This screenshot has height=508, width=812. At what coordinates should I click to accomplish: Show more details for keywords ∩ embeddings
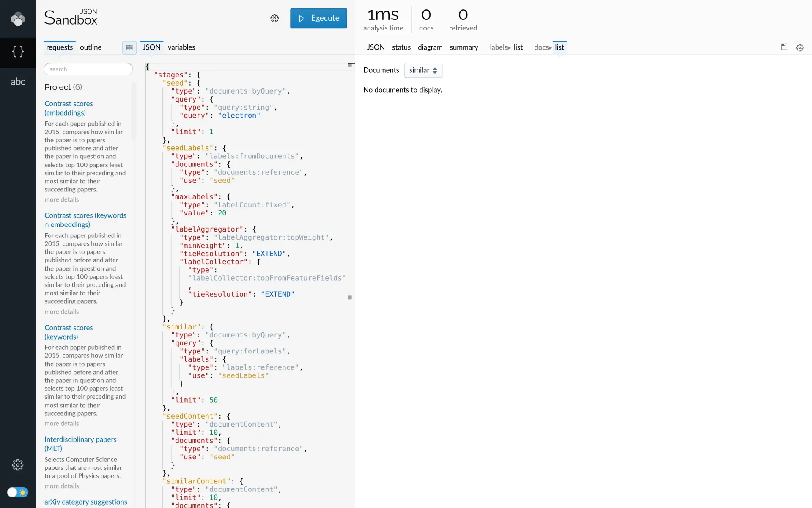coord(62,312)
